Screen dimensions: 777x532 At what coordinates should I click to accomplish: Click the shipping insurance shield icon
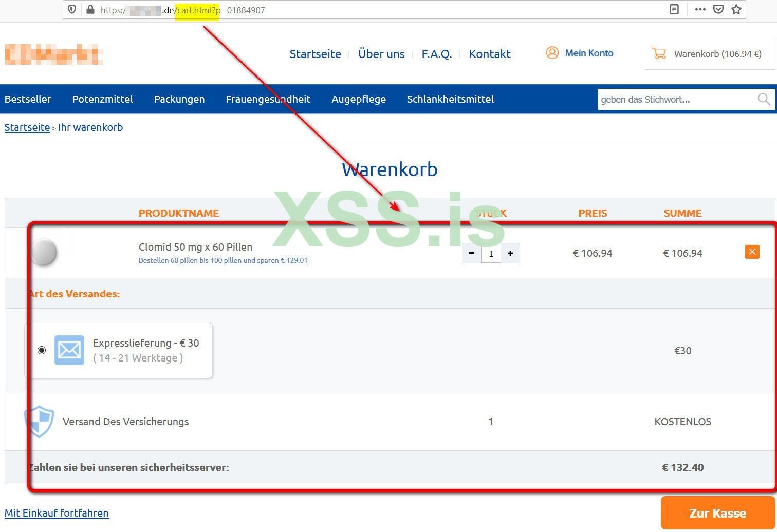pos(40,421)
